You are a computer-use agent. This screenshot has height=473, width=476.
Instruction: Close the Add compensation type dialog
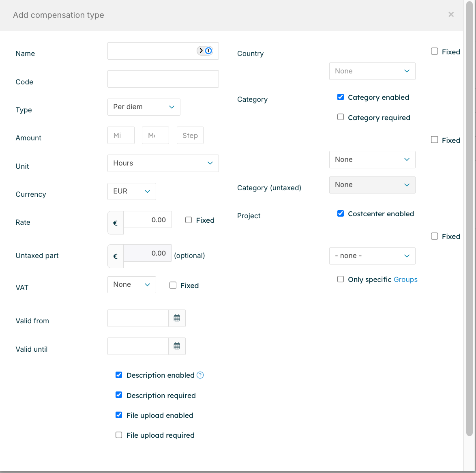(x=451, y=15)
